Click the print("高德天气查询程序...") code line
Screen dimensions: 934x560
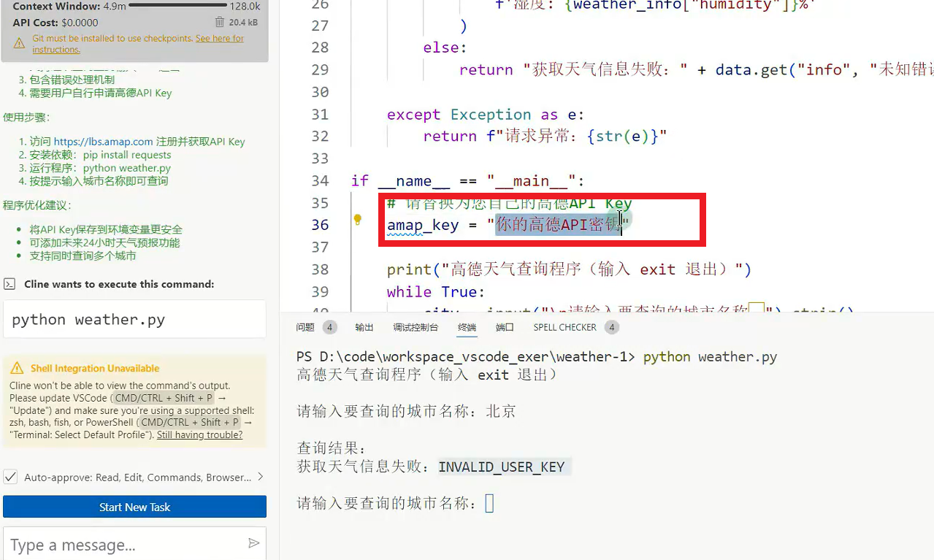point(569,269)
